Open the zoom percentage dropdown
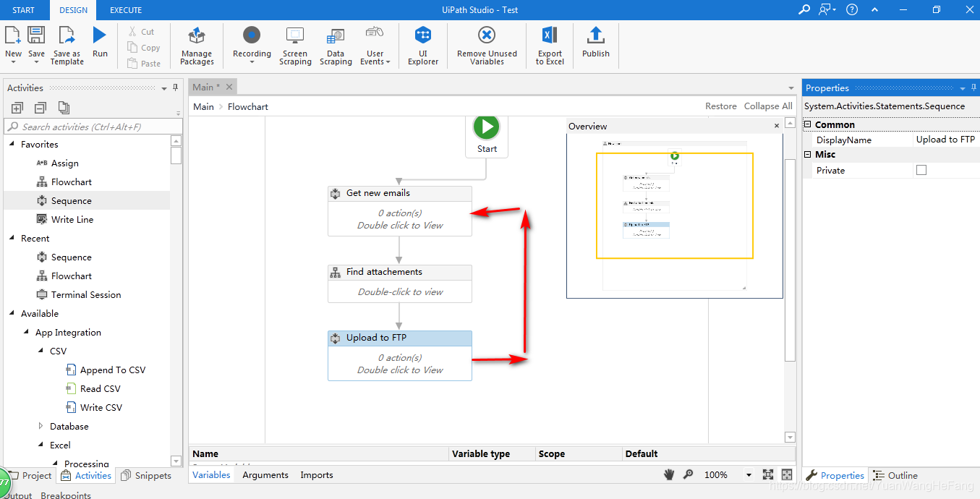The height and width of the screenshot is (499, 980). (x=749, y=475)
